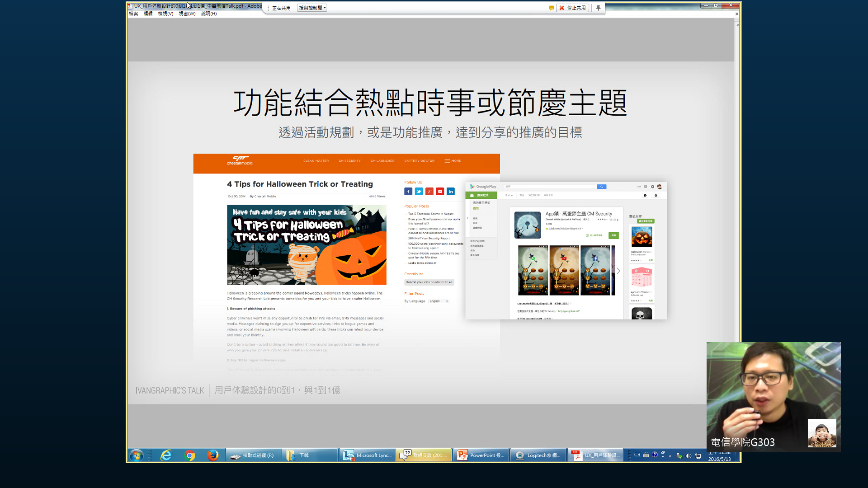Screen dimensions: 868x488
Task: Click the Stop Sharing button (停止共用)
Action: (572, 8)
